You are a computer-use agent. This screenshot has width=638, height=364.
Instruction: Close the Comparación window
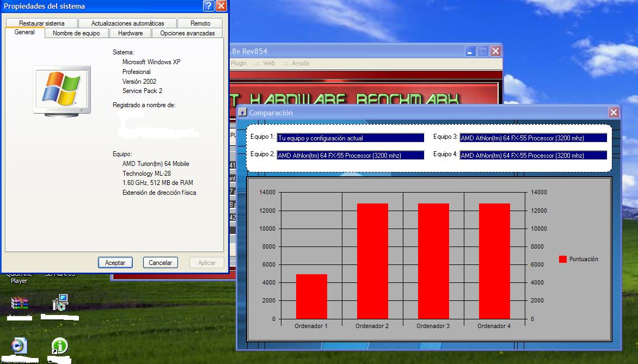(614, 113)
